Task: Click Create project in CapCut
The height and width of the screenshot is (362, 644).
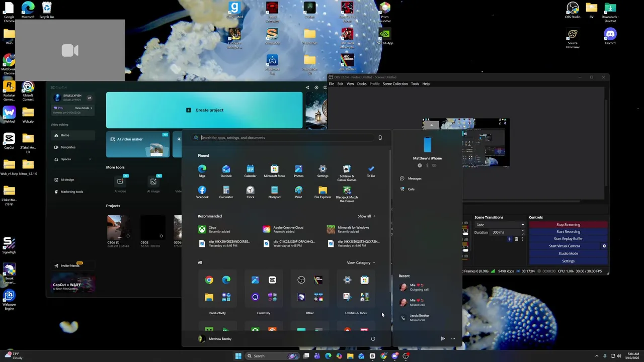Action: (204, 110)
